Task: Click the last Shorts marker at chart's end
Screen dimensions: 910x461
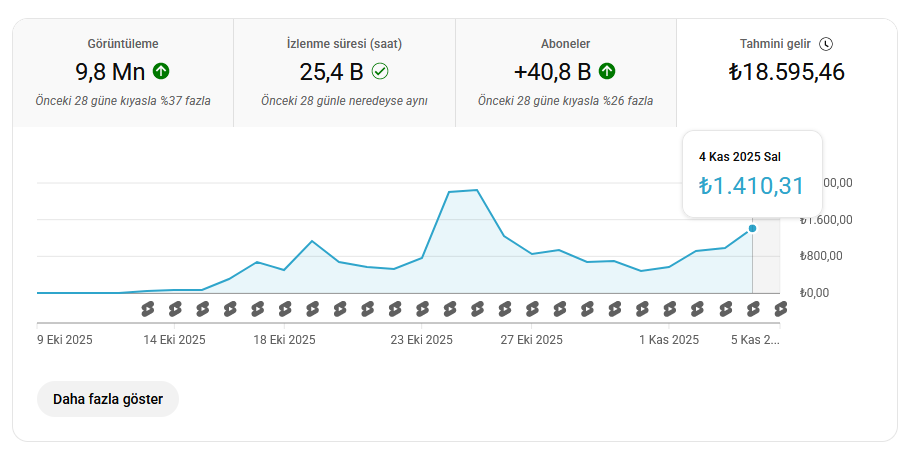Action: coord(781,309)
